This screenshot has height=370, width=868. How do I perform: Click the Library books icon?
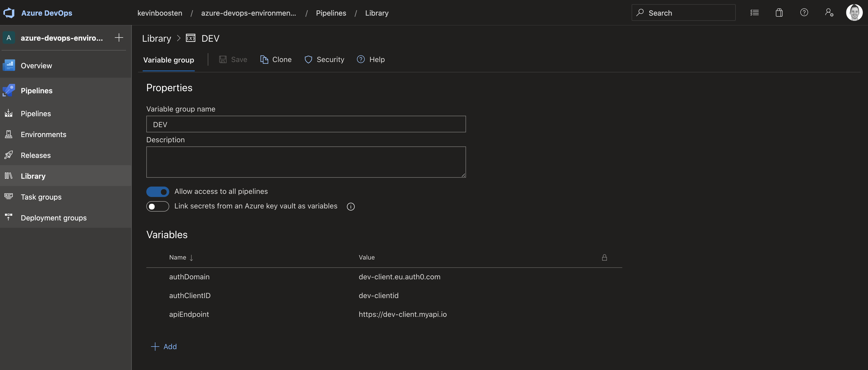(9, 176)
